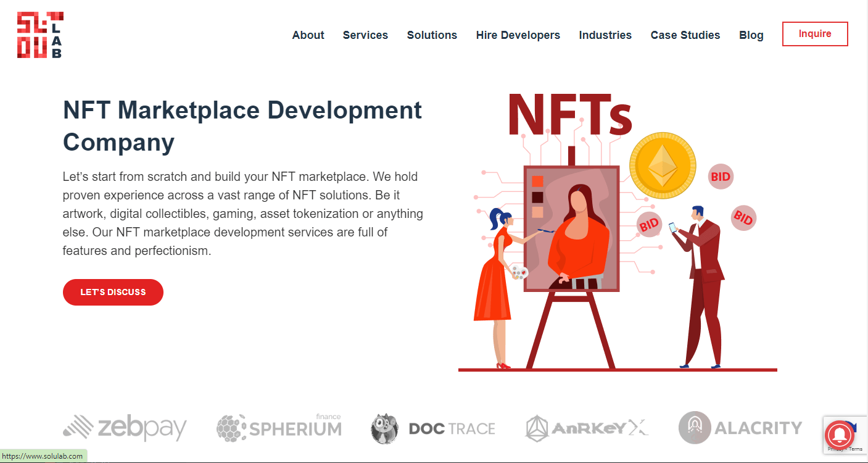Click the Inquire button

tap(815, 34)
